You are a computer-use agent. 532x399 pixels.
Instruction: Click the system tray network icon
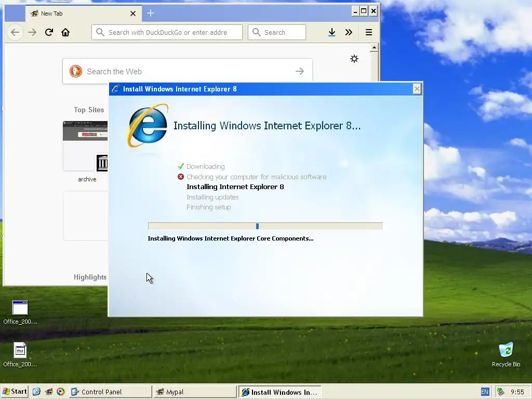500,392
